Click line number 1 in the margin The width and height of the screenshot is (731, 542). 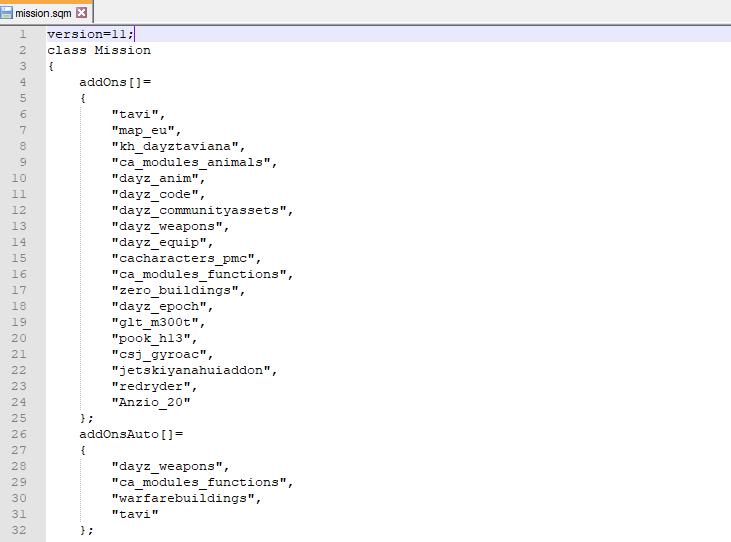[23, 34]
